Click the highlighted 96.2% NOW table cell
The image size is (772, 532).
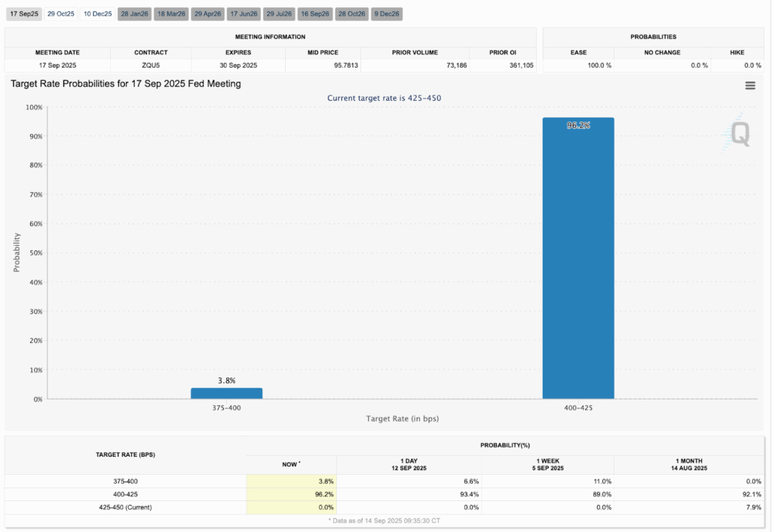[291, 494]
